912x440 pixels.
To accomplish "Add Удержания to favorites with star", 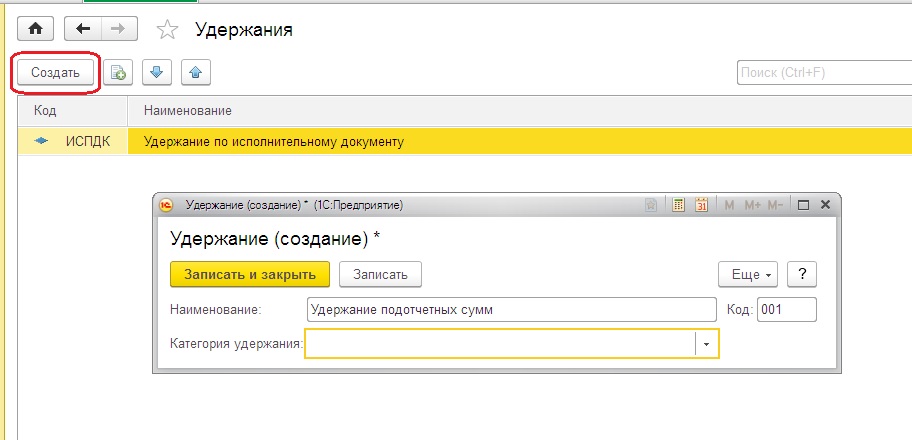I will (167, 30).
